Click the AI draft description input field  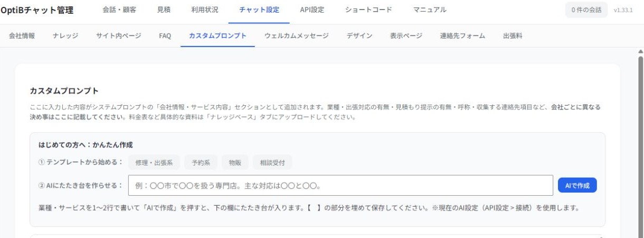[340, 186]
